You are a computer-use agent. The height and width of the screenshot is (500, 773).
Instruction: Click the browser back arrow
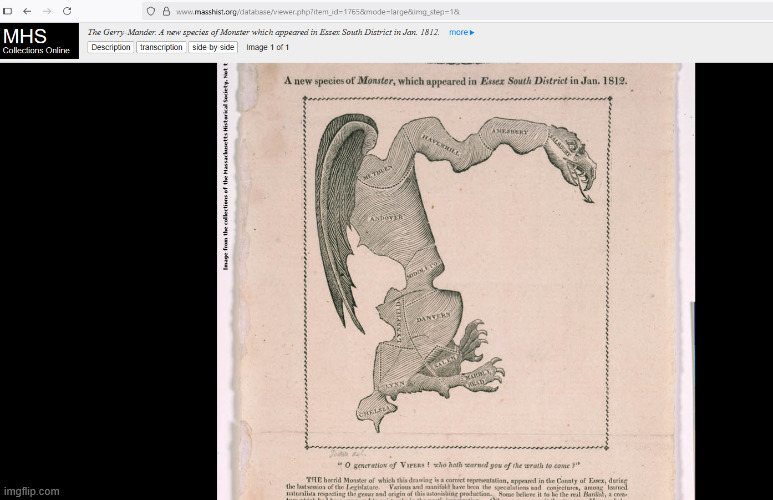pos(27,11)
